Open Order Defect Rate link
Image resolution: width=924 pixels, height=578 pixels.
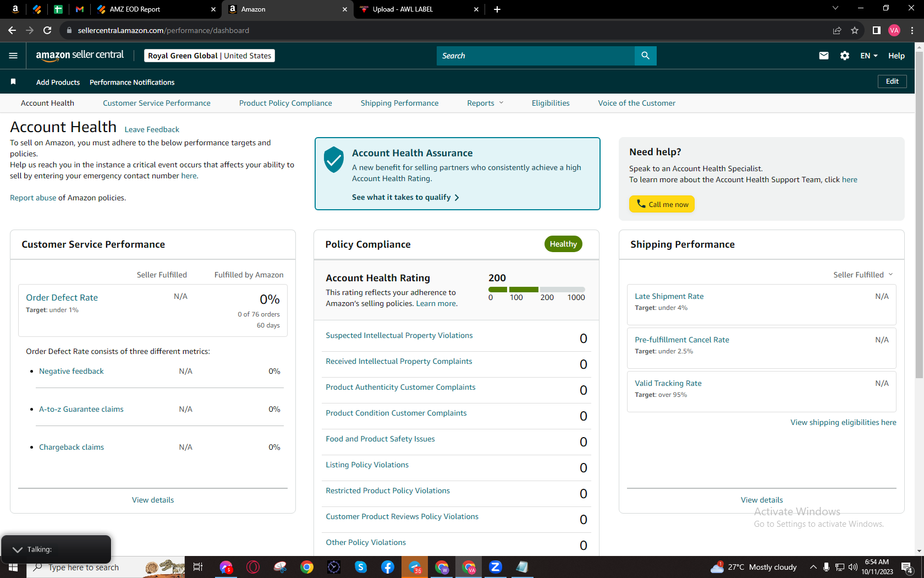pyautogui.click(x=62, y=297)
